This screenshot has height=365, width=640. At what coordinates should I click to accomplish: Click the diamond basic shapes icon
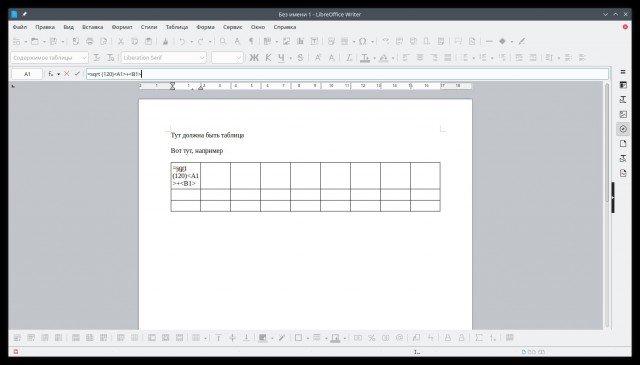point(502,41)
